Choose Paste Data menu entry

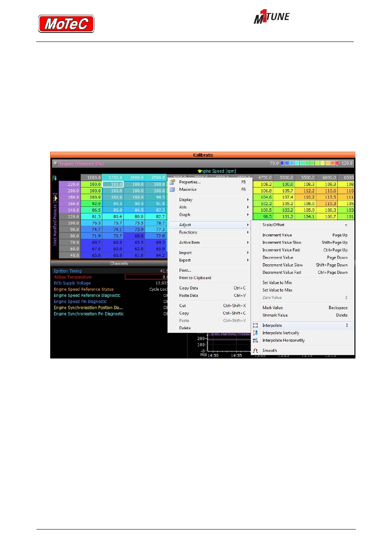[x=210, y=296]
